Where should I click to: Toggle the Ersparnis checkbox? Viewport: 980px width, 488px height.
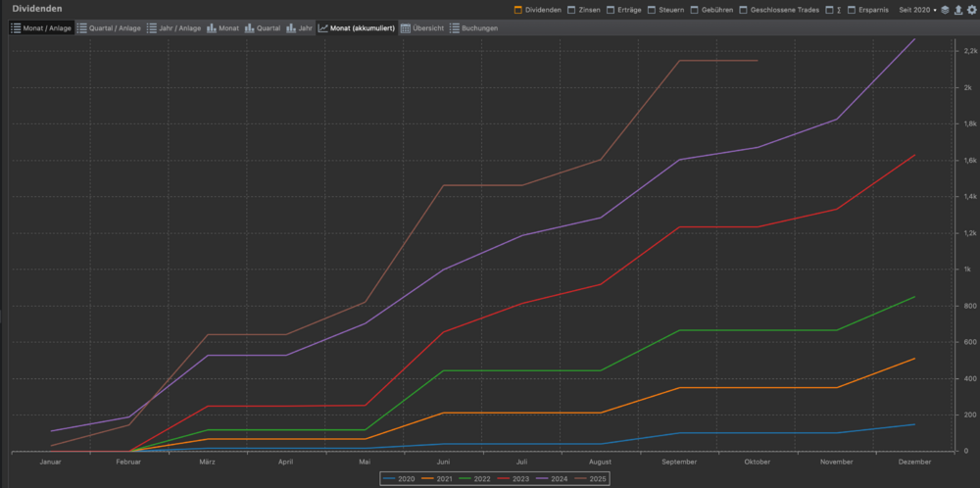pyautogui.click(x=850, y=10)
